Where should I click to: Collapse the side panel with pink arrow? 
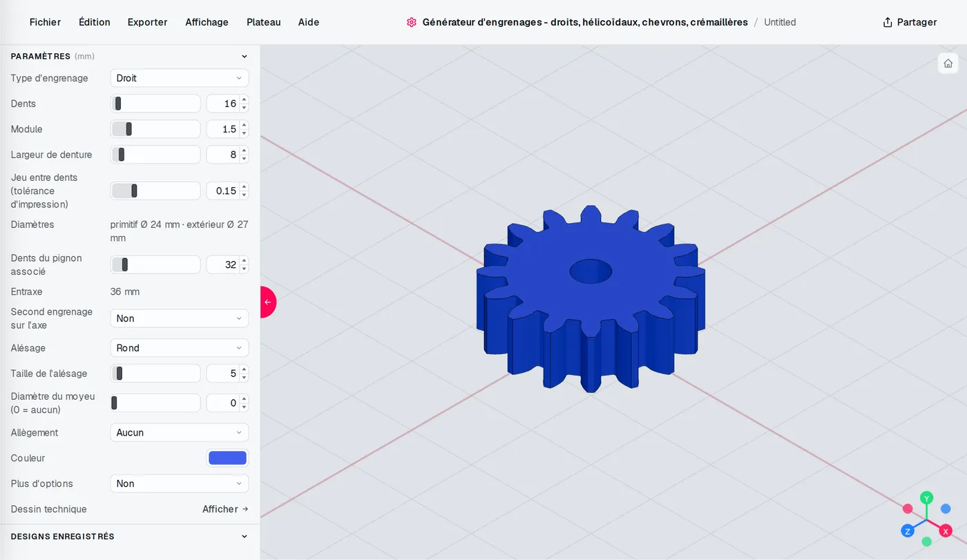(x=268, y=302)
